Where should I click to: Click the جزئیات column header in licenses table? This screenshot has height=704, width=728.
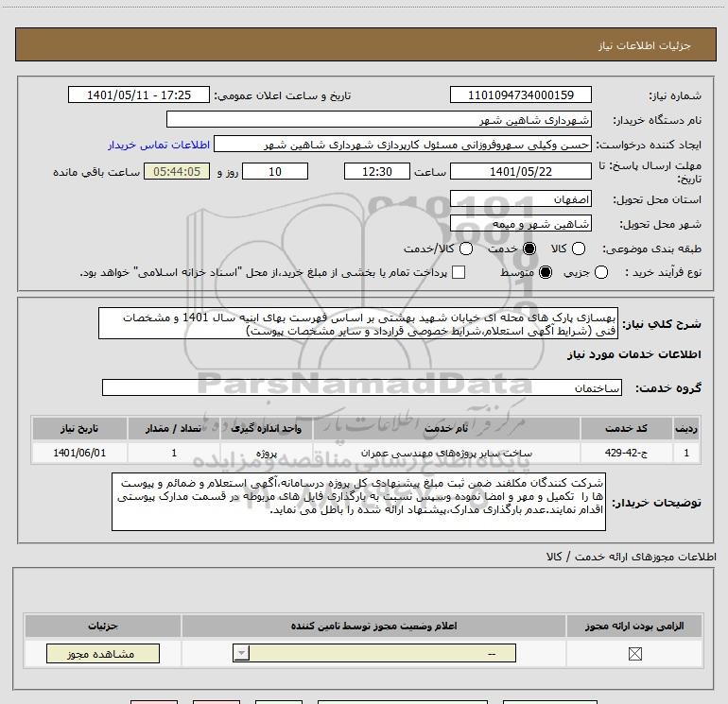coord(103,626)
